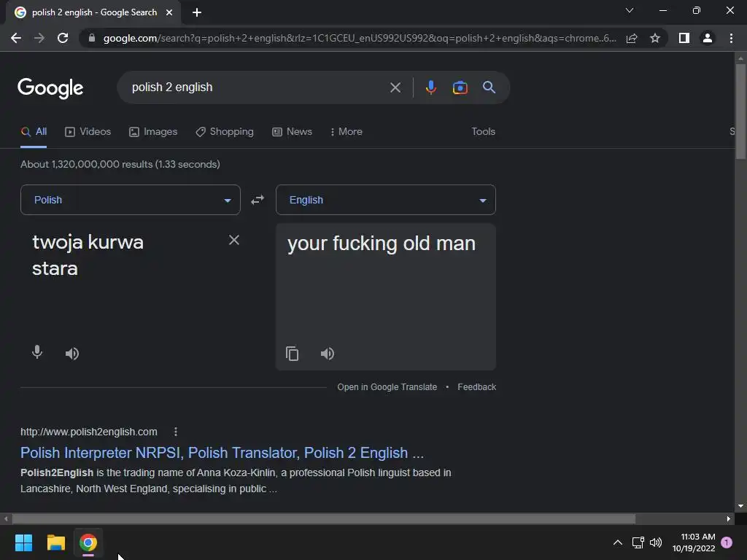
Task: Expand the More search options
Action: coord(347,132)
